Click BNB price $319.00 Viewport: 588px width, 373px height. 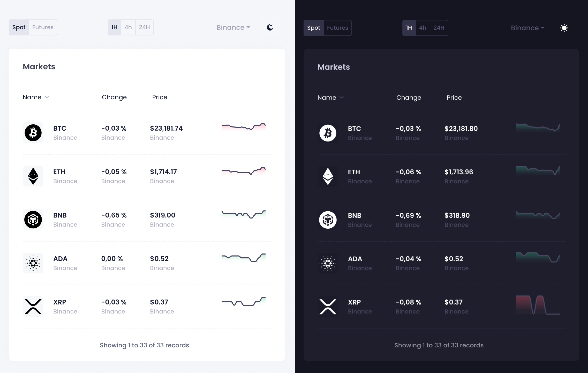[163, 215]
